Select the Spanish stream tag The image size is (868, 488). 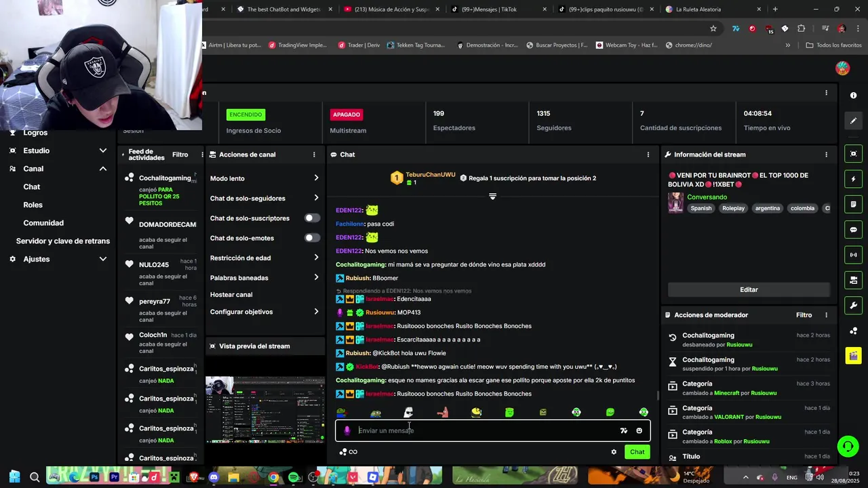[701, 208]
